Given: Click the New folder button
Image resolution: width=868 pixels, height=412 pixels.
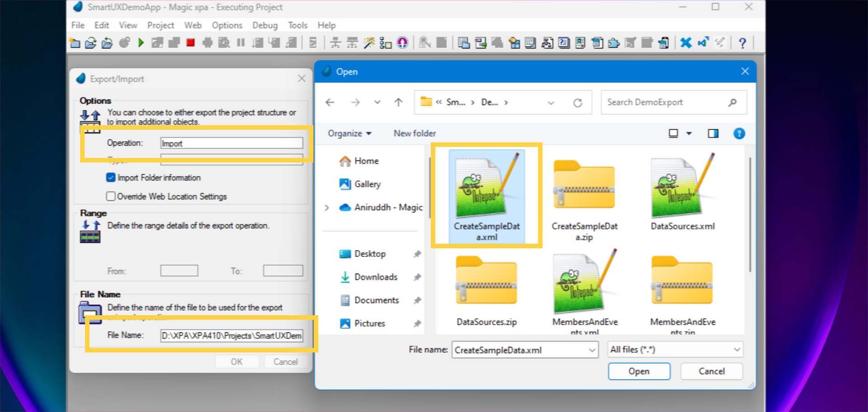Looking at the screenshot, I should 414,133.
